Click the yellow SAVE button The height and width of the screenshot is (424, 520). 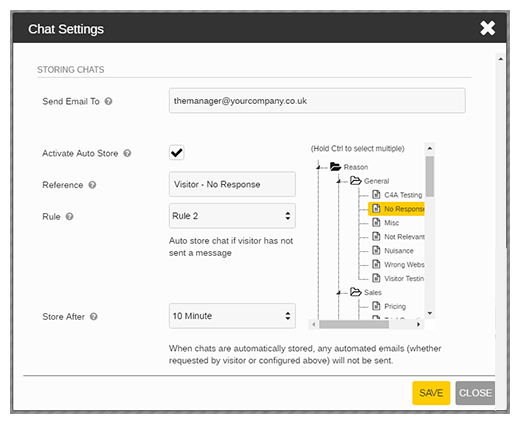coord(431,393)
